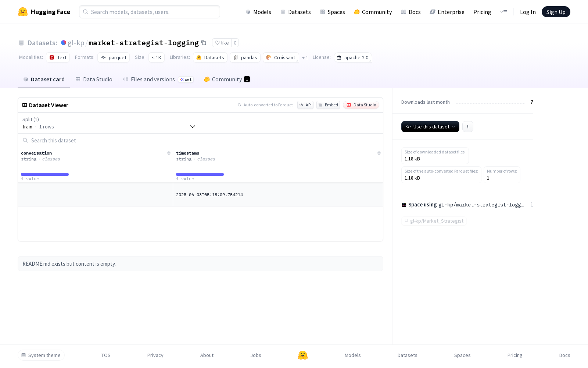Sort the conversation column
The height and width of the screenshot is (368, 588).
(169, 153)
